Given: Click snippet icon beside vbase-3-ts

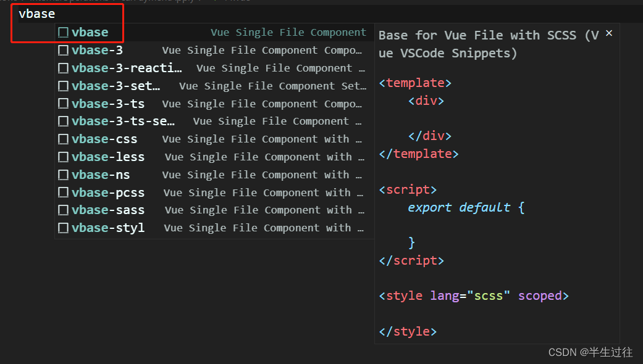Looking at the screenshot, I should [x=63, y=104].
